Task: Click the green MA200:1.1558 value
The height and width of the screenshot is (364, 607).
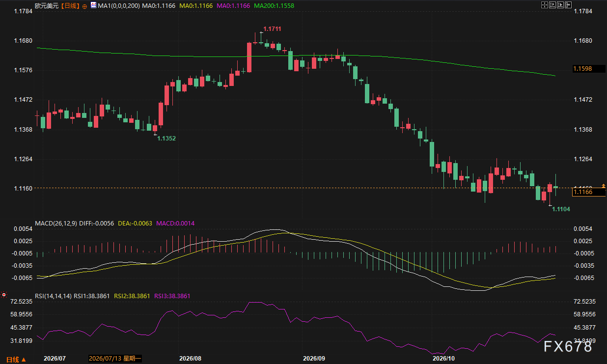Action: [x=274, y=6]
